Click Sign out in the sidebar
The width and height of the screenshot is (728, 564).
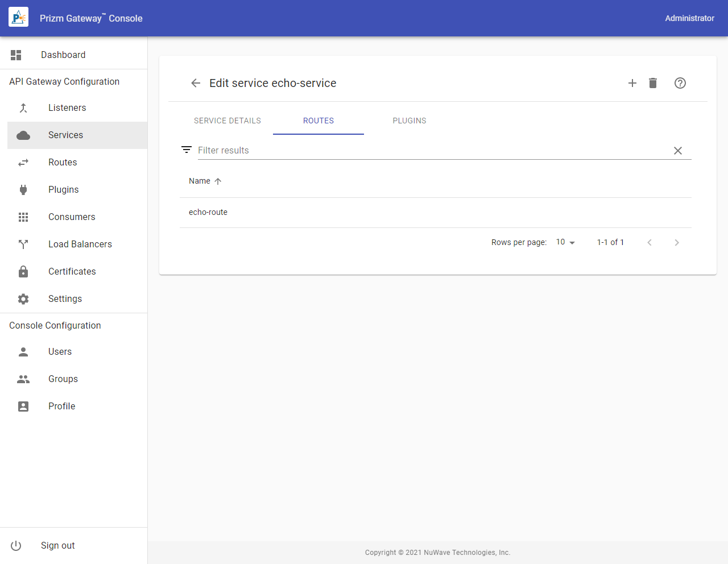(x=57, y=546)
